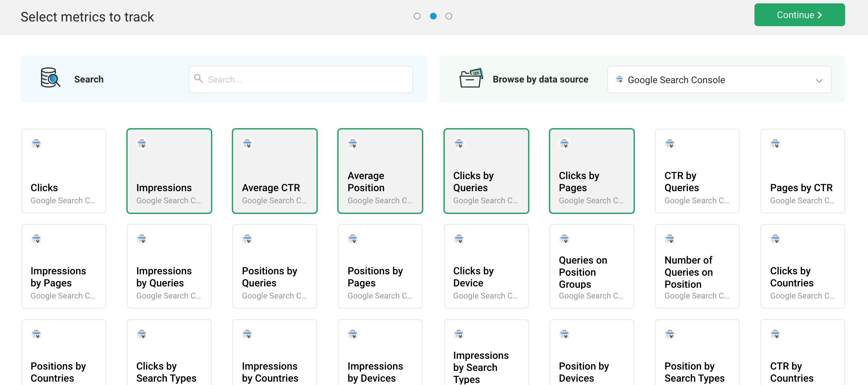Click the magnifying glass inside the search box
The image size is (868, 385).
(x=199, y=78)
